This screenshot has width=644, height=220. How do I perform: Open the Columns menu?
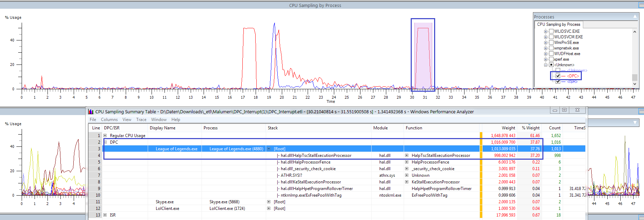[x=109, y=119]
